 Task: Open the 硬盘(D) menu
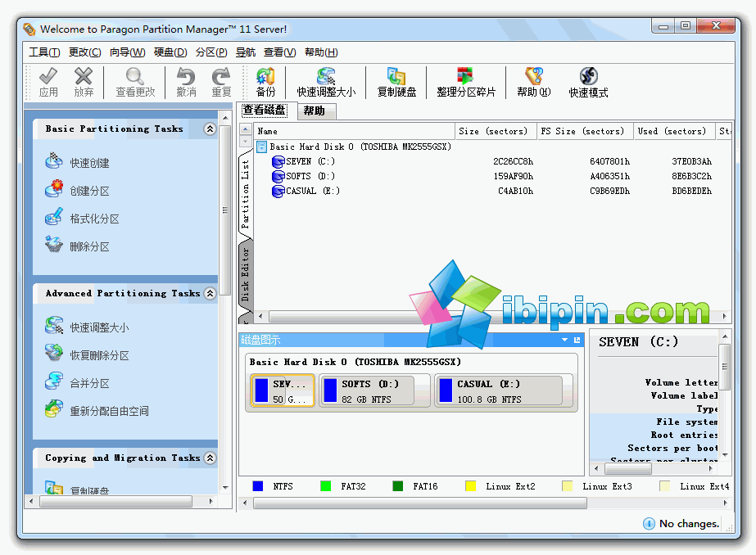[170, 52]
